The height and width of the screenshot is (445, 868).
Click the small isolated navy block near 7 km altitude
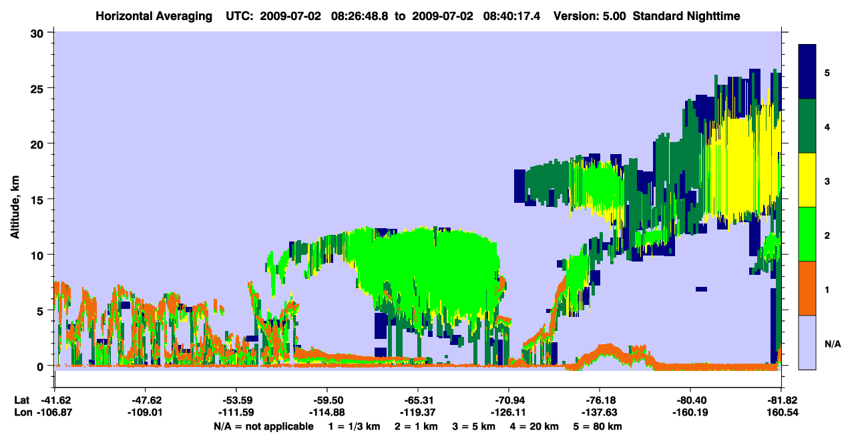(701, 290)
